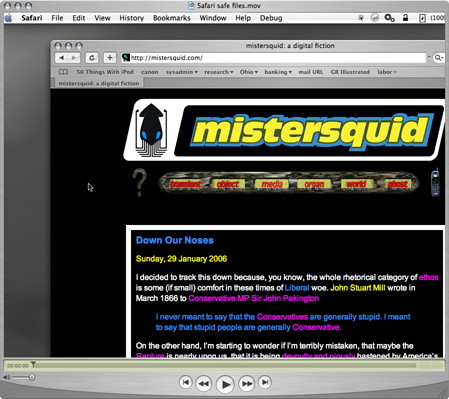Click the add bookmark plus button

click(x=110, y=58)
